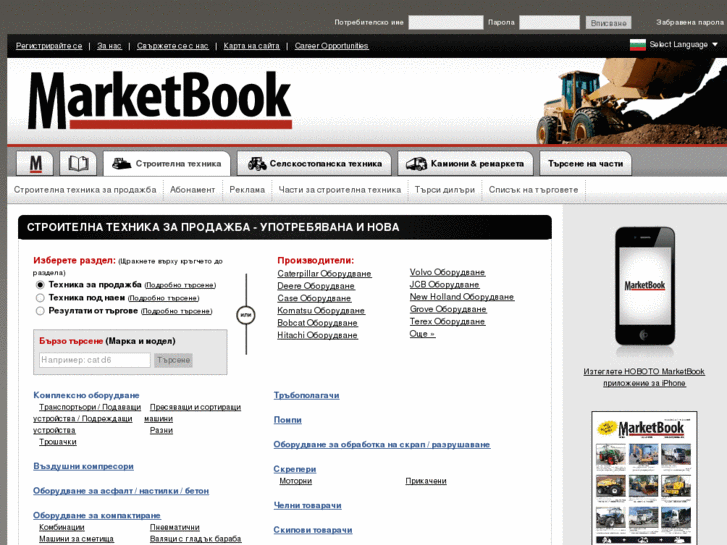
Task: Open the Прикачени scraper subcategory
Action: pyautogui.click(x=426, y=481)
